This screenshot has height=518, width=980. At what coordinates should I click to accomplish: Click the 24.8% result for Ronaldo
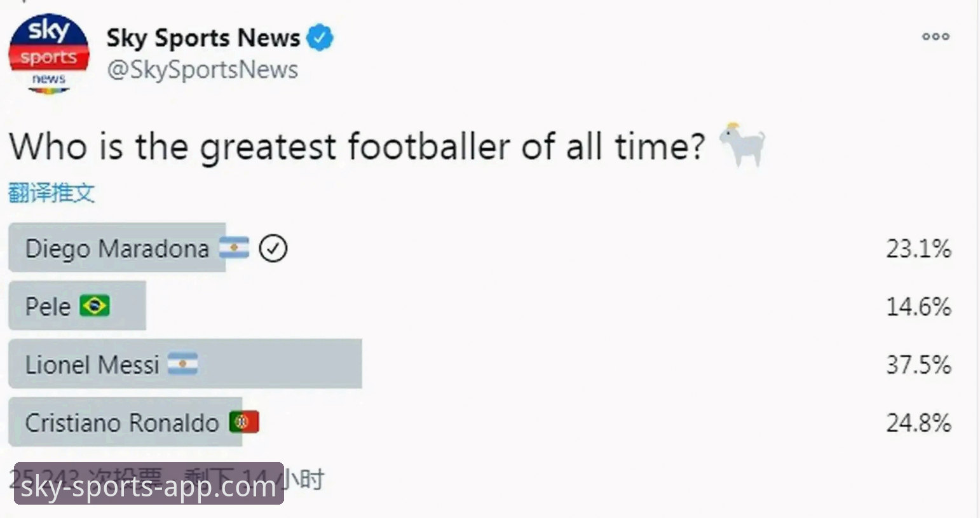tap(918, 423)
